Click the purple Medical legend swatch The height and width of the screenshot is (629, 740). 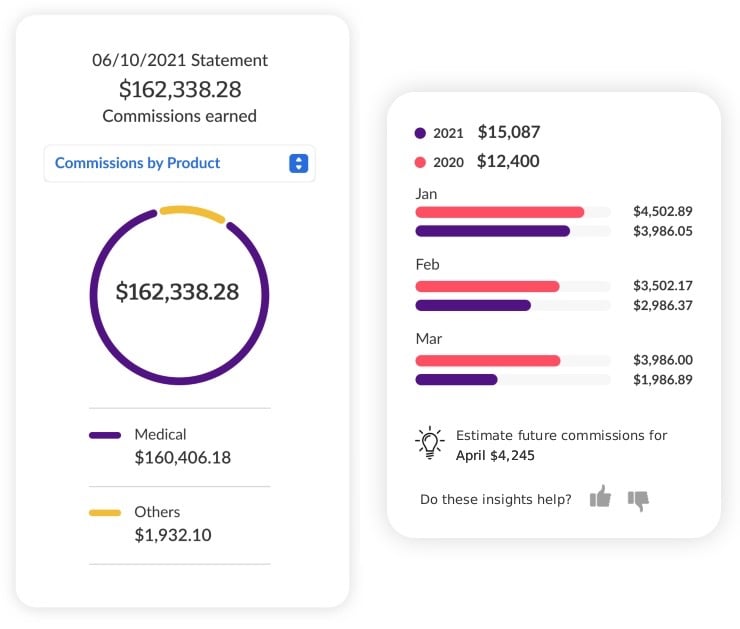point(105,435)
